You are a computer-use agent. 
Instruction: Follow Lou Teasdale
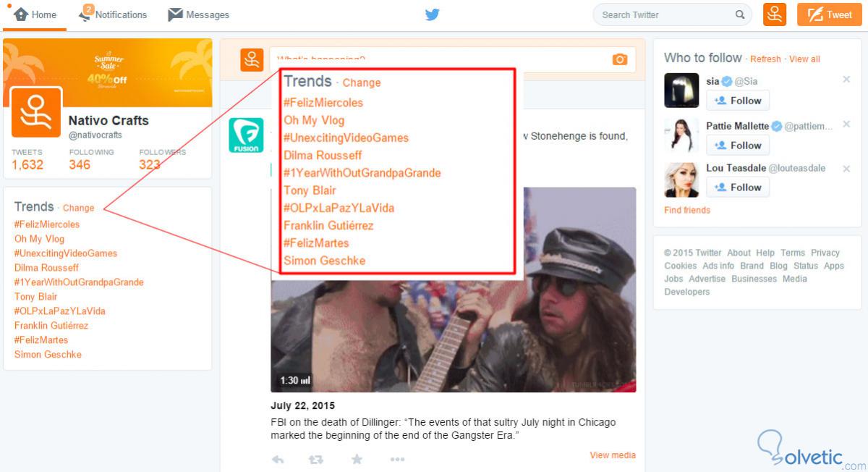[x=738, y=187]
